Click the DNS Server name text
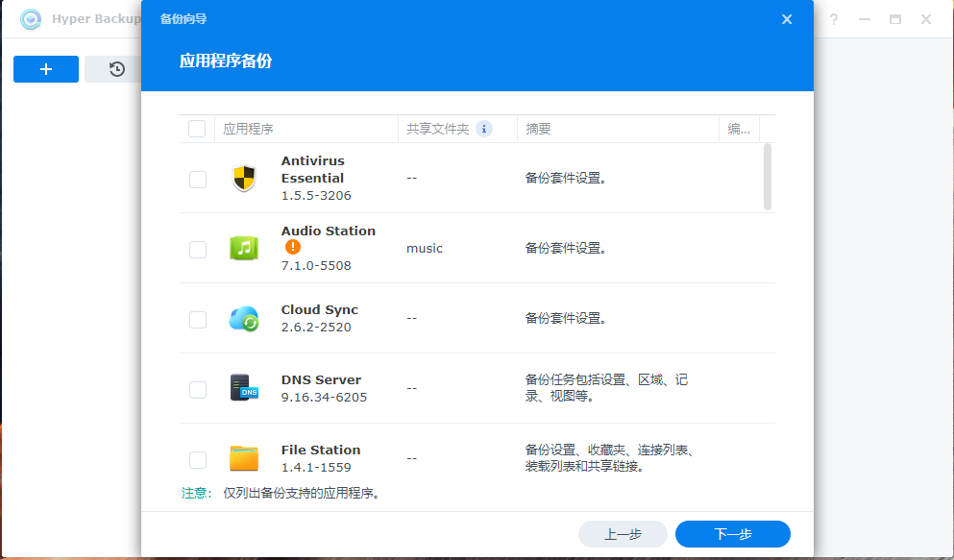 (321, 380)
